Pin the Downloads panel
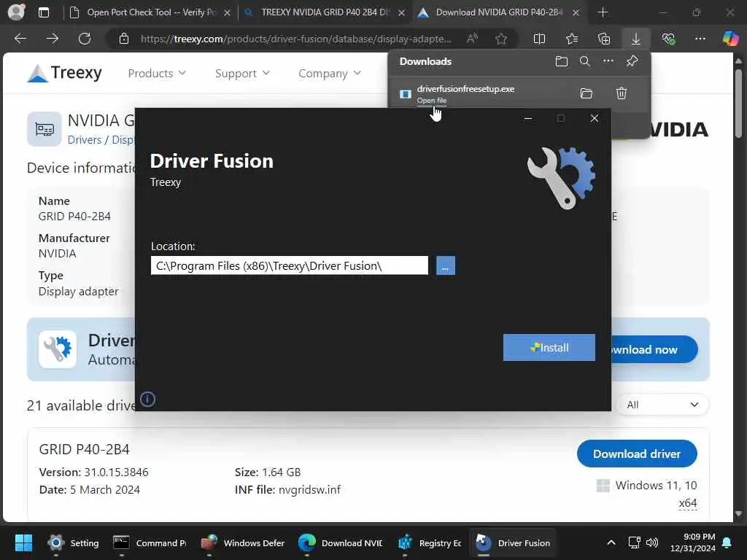Screen dimensions: 747x560 (x=632, y=61)
